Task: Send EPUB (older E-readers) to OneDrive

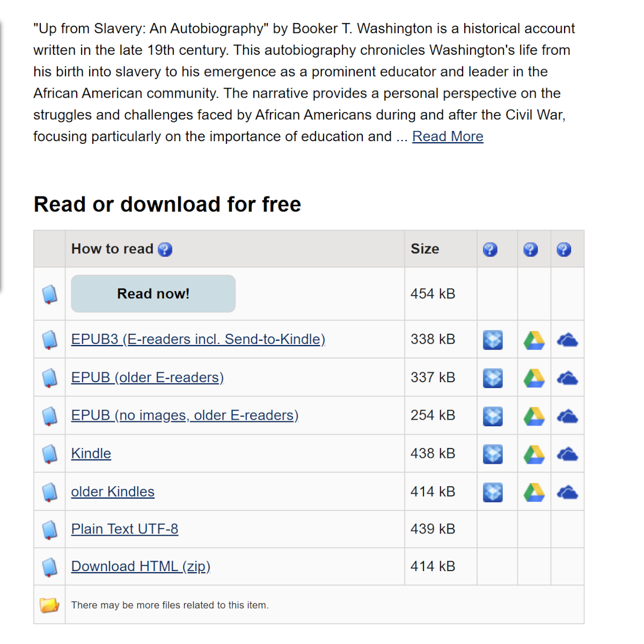Action: pyautogui.click(x=567, y=378)
